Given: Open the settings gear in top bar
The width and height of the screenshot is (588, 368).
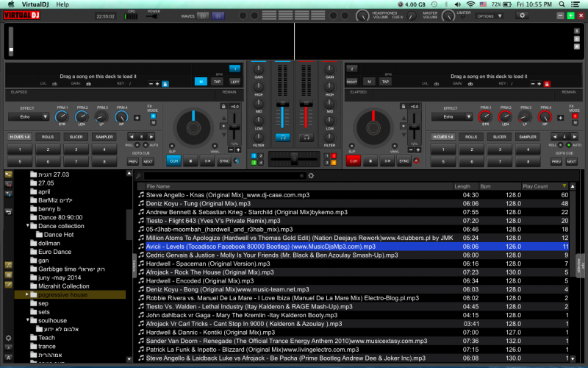Looking at the screenshot, I should click(x=523, y=15).
